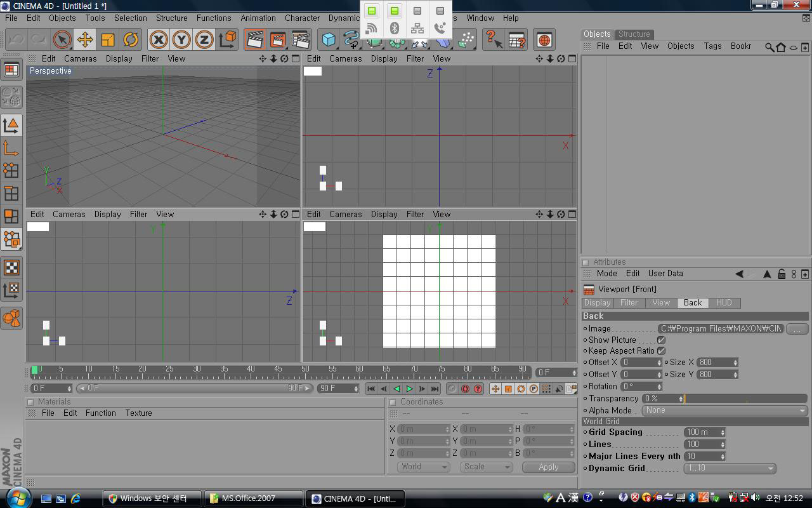The width and height of the screenshot is (812, 508).
Task: Toggle the Attributes panel lock icon
Action: click(782, 274)
